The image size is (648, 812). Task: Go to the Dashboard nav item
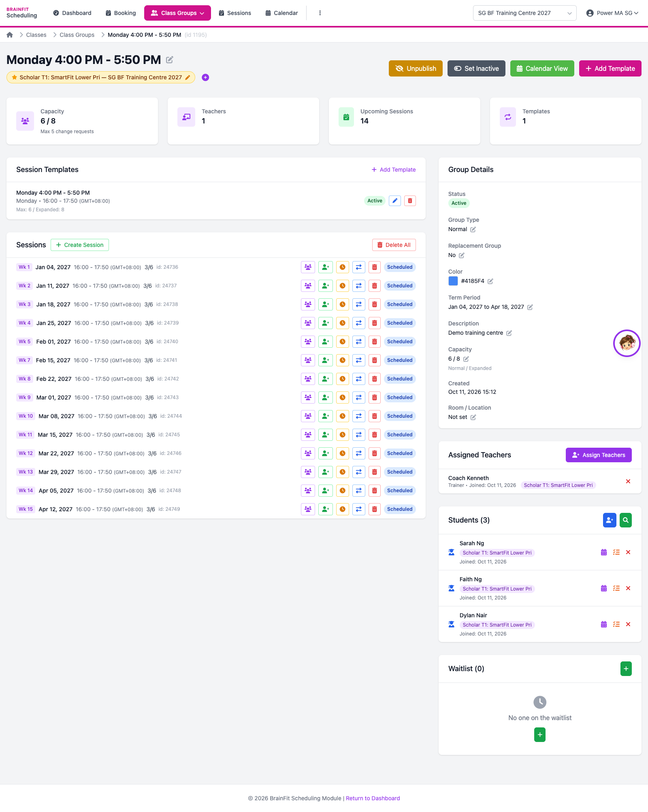point(72,13)
